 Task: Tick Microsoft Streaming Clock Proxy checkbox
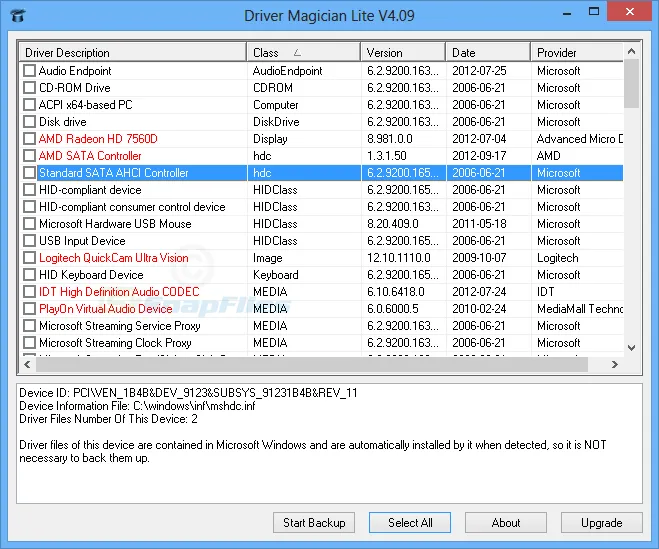[x=29, y=343]
